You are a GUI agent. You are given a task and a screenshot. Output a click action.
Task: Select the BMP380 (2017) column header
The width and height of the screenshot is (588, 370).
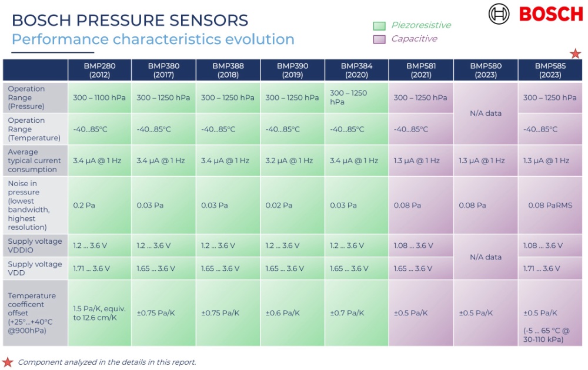point(163,70)
